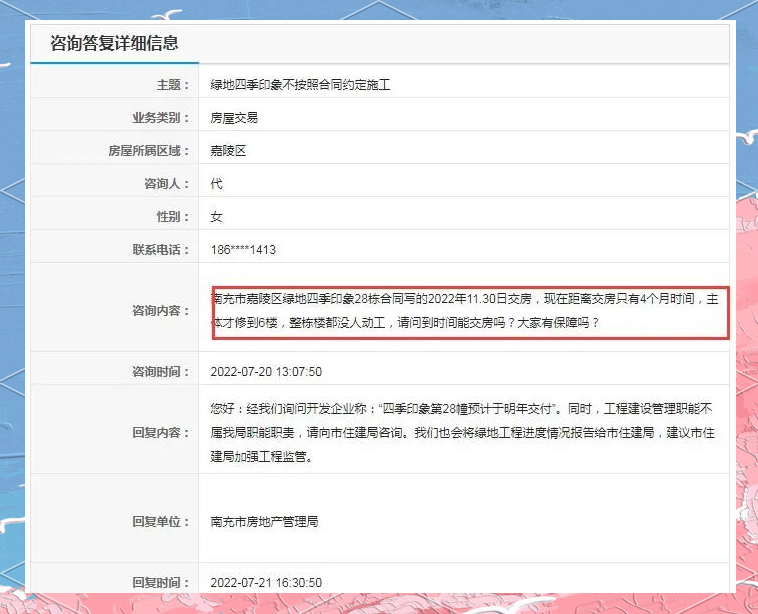
Task: Select the value 房屋交易
Action: coord(234,118)
